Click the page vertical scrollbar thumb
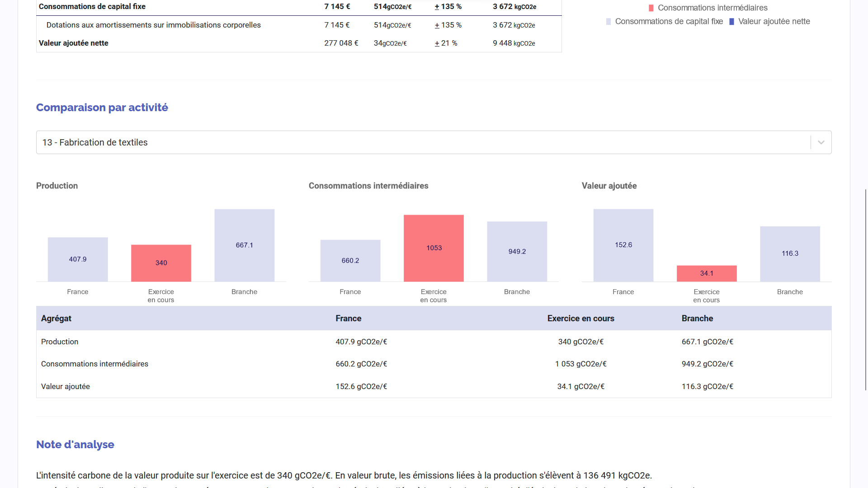Viewport: 868px width, 488px height. tap(866, 289)
